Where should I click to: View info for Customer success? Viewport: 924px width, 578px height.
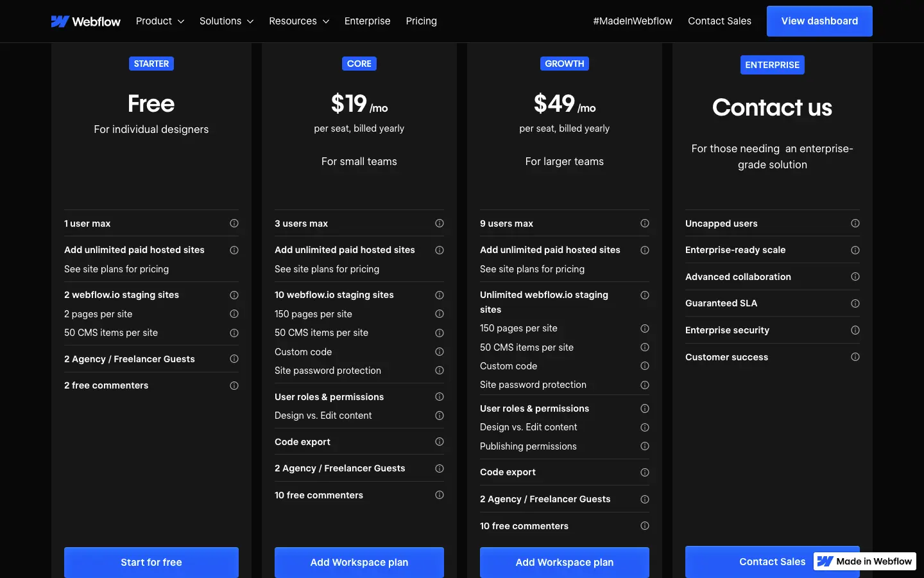[x=855, y=357]
